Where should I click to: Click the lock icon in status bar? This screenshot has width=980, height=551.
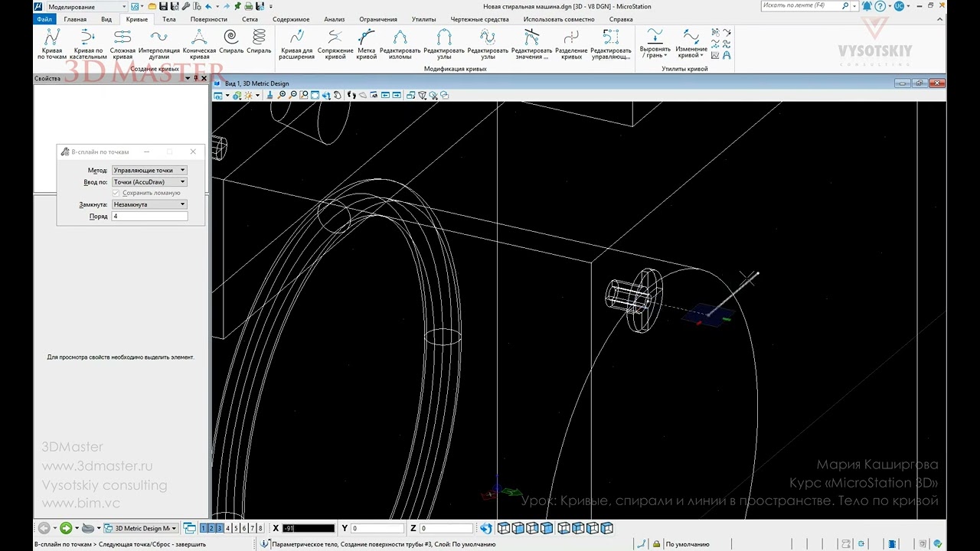point(656,544)
